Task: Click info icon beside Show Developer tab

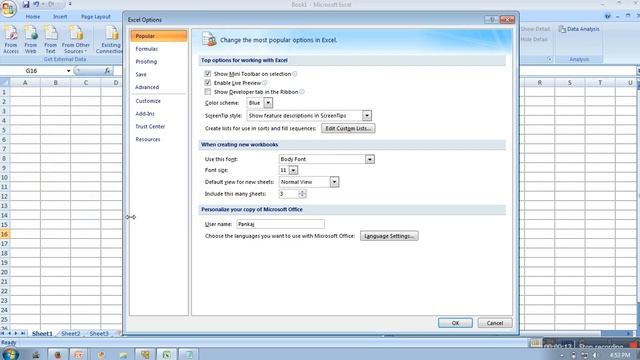Action: (302, 92)
